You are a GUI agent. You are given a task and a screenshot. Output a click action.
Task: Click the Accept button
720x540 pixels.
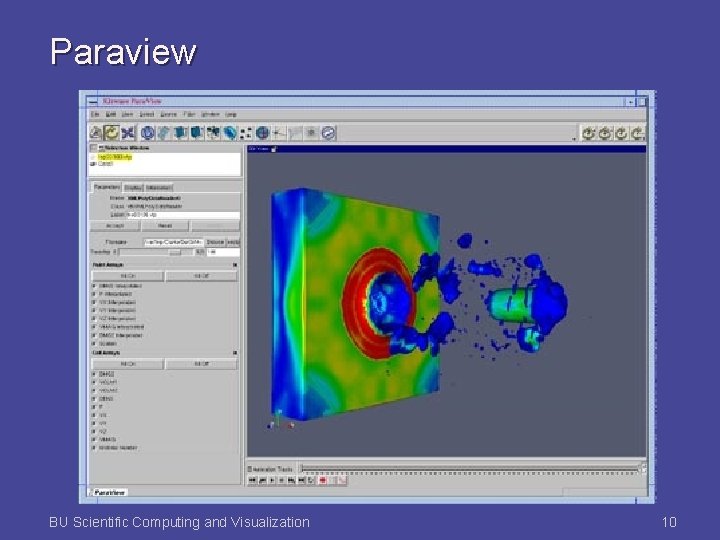(115, 226)
